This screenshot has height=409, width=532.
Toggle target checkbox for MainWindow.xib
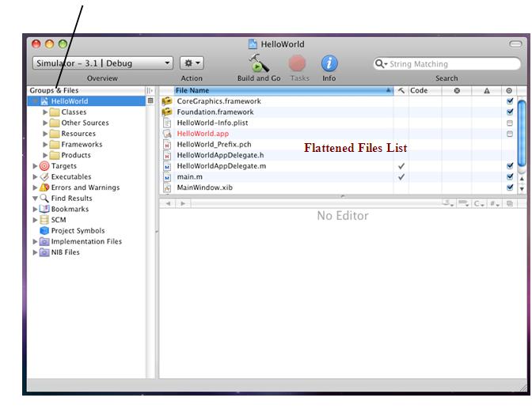point(510,187)
